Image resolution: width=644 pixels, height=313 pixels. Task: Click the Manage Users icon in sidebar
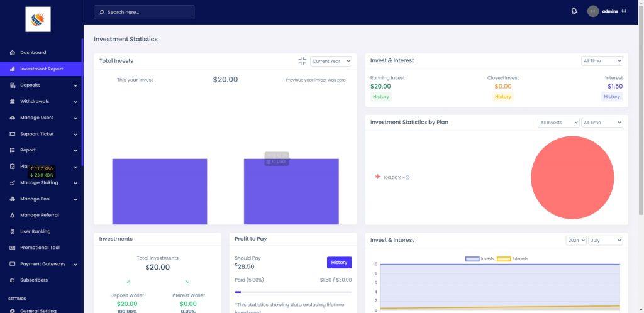coord(13,118)
